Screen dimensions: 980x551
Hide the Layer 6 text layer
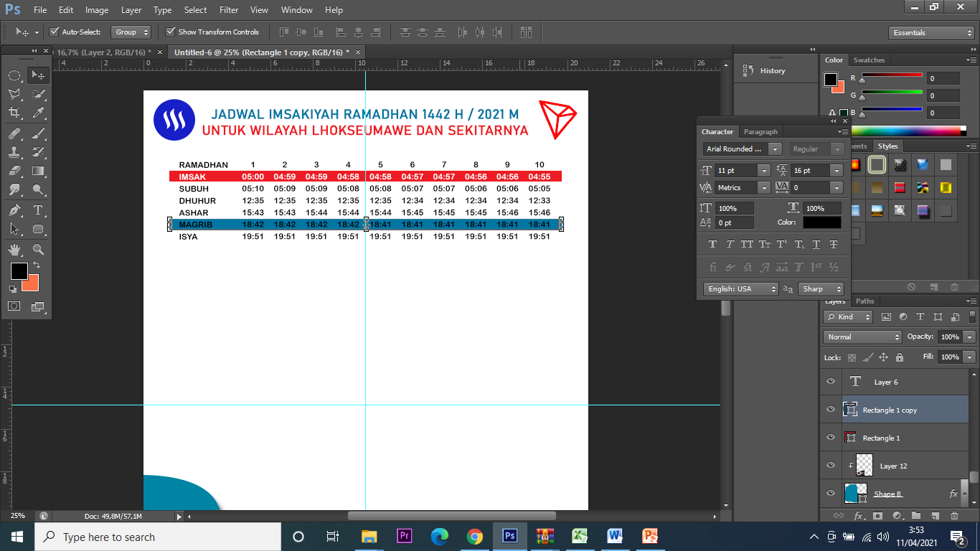coord(831,382)
